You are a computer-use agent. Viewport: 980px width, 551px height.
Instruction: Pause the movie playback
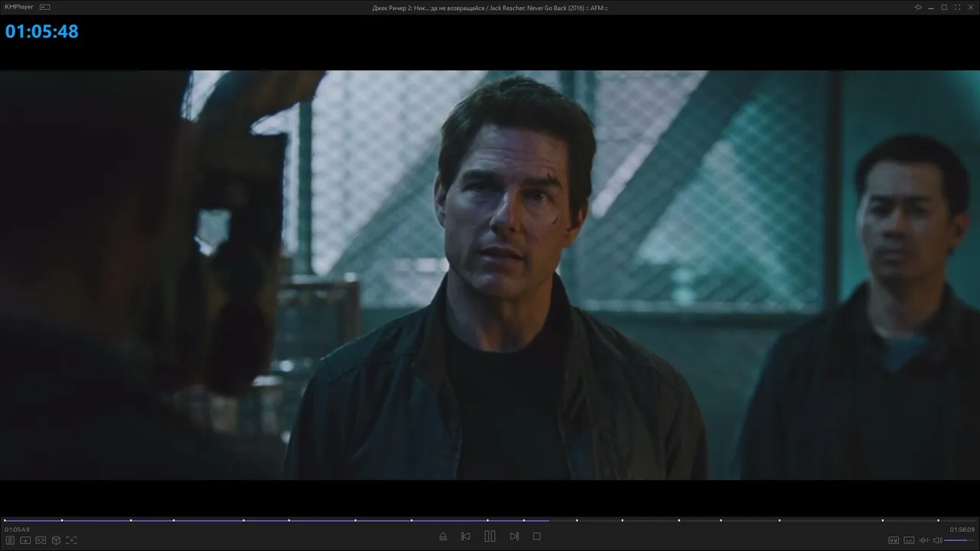[x=490, y=536]
